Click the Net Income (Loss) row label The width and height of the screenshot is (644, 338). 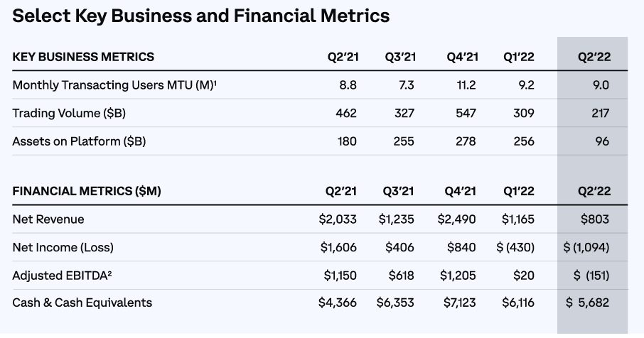[x=63, y=247]
